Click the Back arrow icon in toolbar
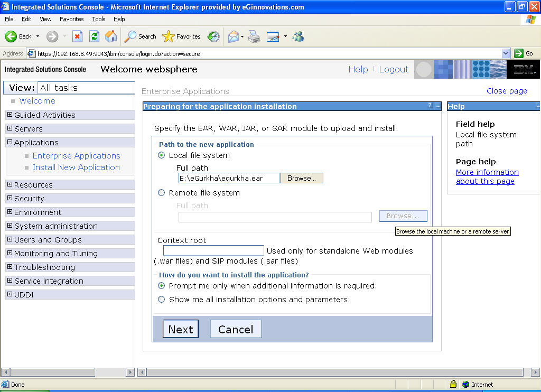Screen dimensions: 541x392 [11, 36]
